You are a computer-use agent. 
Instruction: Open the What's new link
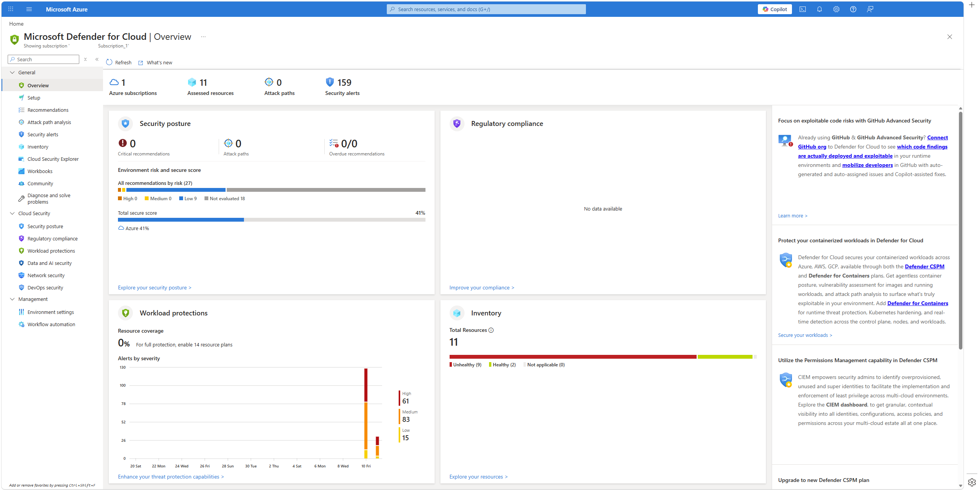tap(155, 63)
